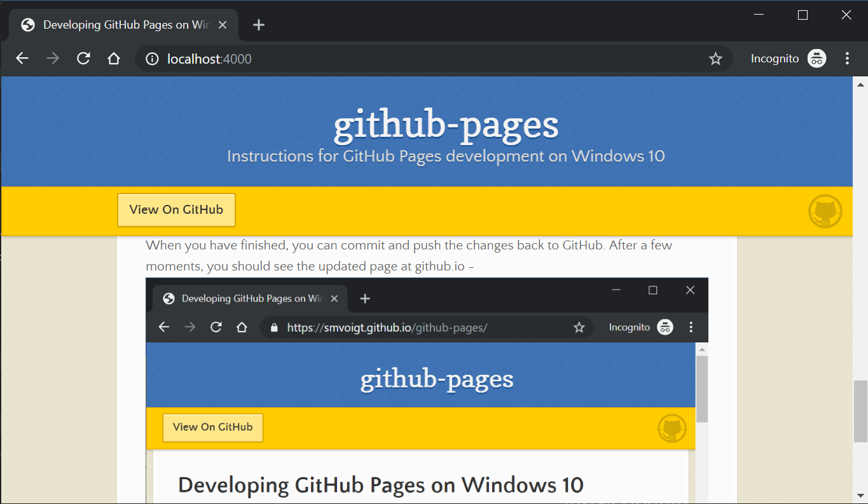Open the browser home page
Viewport: 868px width, 504px height.
point(114,59)
